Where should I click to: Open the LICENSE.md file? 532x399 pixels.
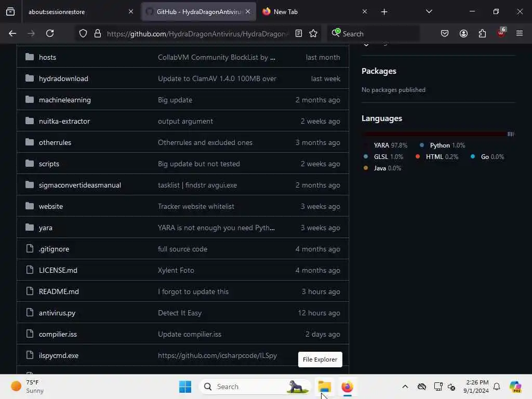58,270
